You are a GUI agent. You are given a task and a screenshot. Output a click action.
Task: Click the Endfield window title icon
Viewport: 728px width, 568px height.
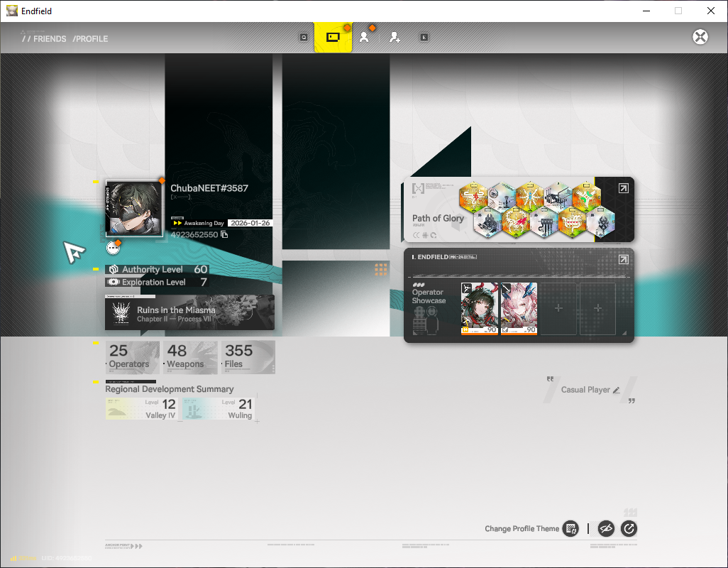11,11
